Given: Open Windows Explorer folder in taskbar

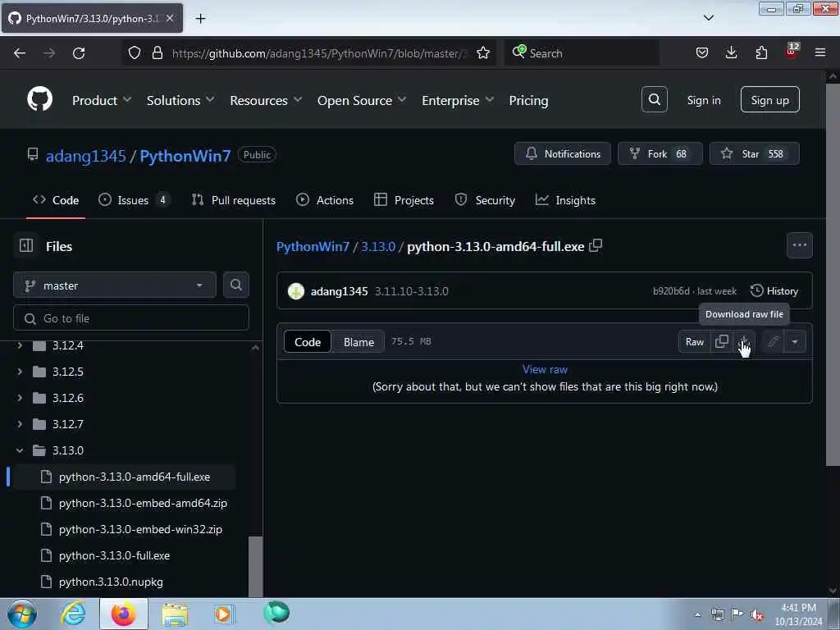Looking at the screenshot, I should (175, 615).
